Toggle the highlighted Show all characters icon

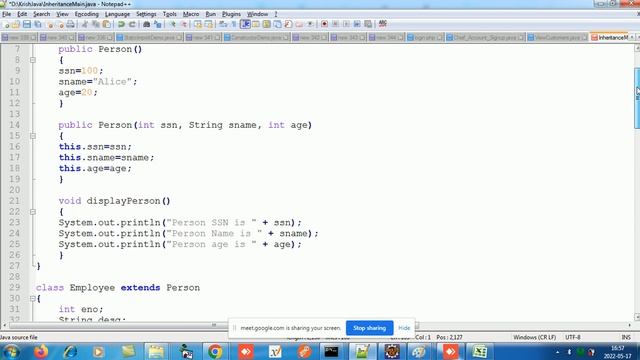tap(245, 24)
